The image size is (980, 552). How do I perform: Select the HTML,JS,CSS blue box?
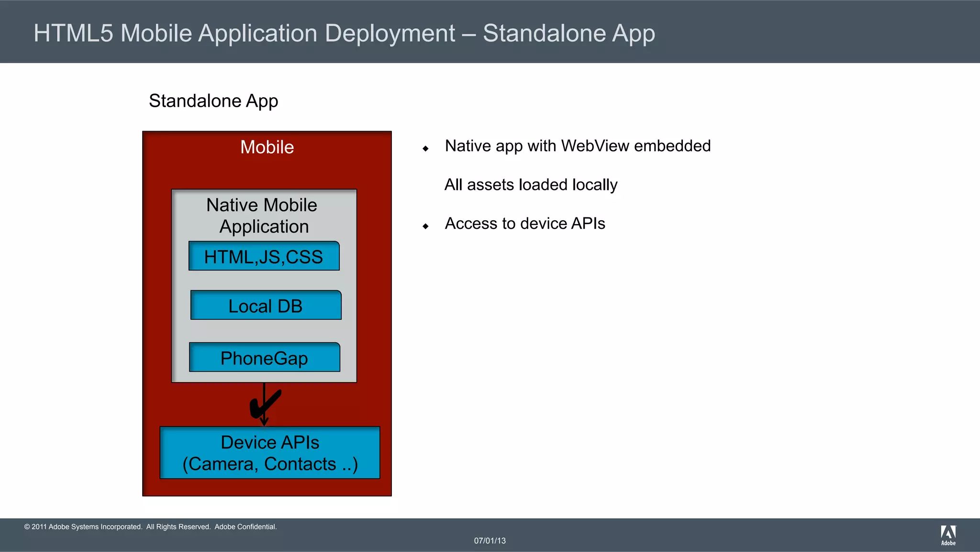point(264,257)
